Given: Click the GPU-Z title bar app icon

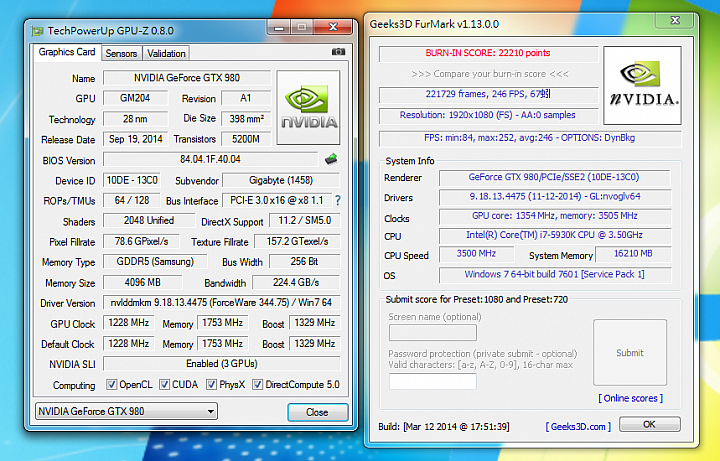Looking at the screenshot, I should point(37,31).
